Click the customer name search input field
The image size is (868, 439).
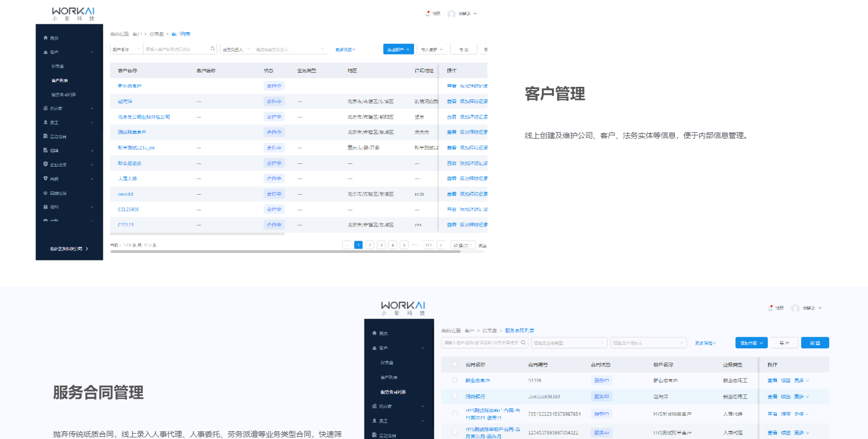click(180, 49)
